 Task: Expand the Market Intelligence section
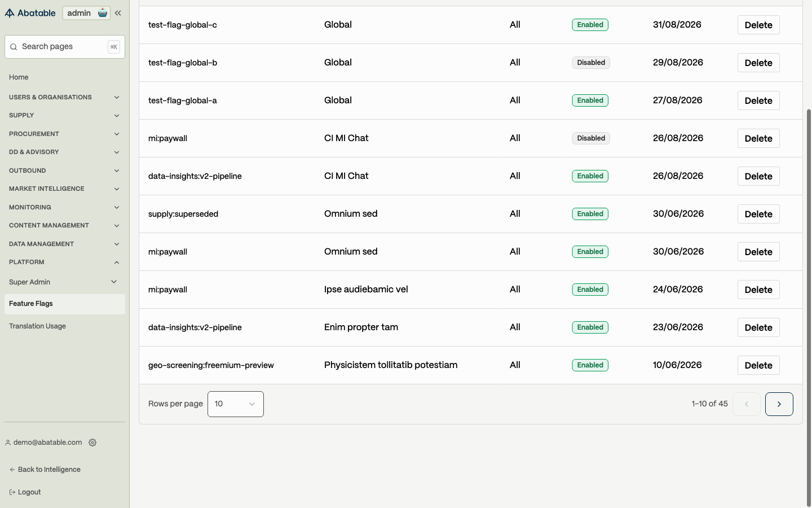point(65,189)
